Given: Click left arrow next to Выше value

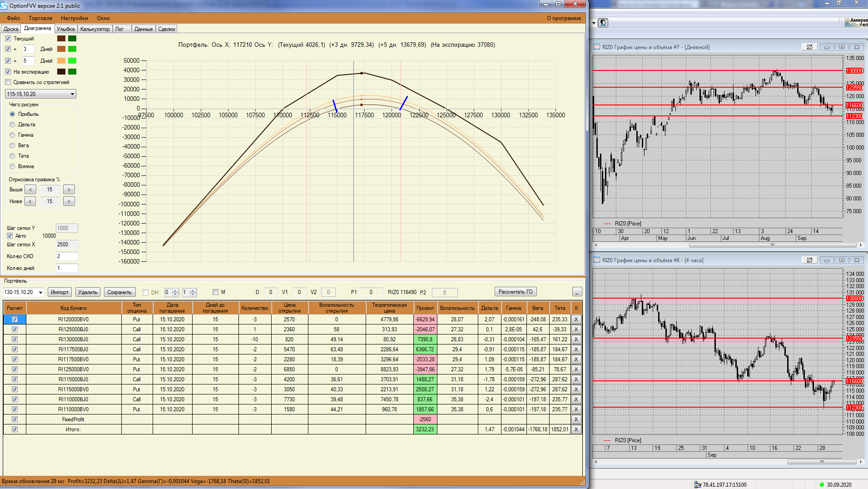Looking at the screenshot, I should tap(30, 190).
